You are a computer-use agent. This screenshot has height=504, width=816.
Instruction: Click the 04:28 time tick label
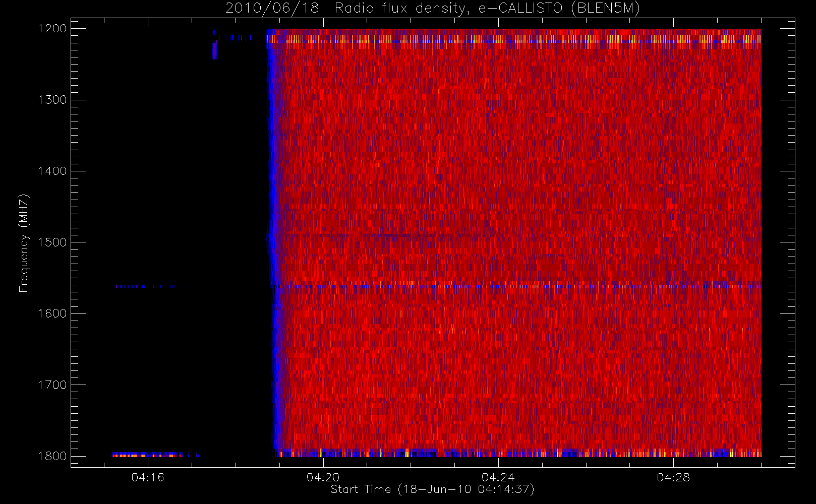tap(673, 477)
